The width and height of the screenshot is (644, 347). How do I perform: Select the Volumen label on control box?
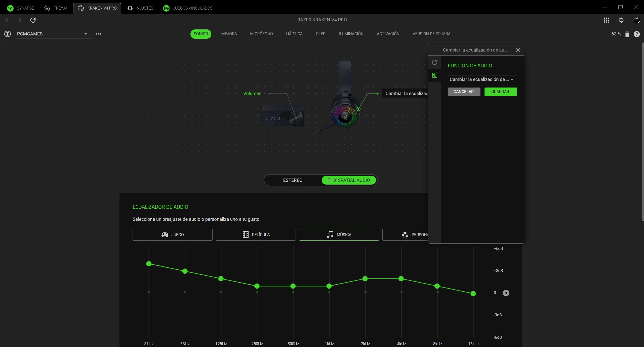pos(252,94)
